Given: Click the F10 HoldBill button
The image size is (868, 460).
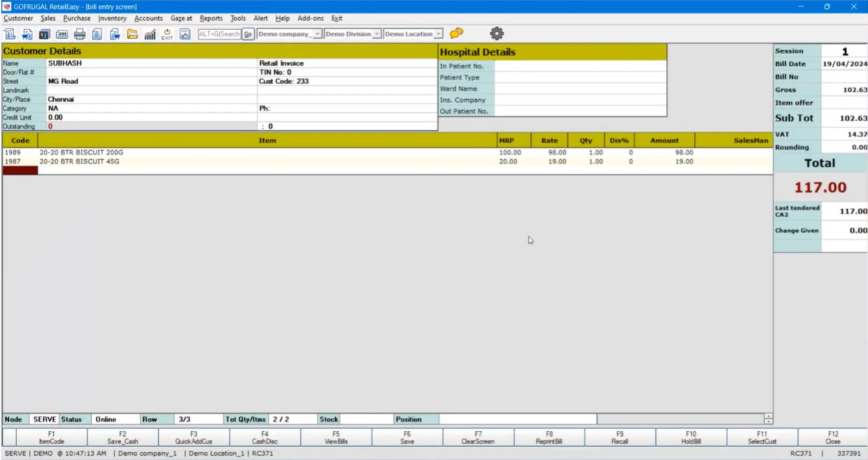Looking at the screenshot, I should [691, 437].
